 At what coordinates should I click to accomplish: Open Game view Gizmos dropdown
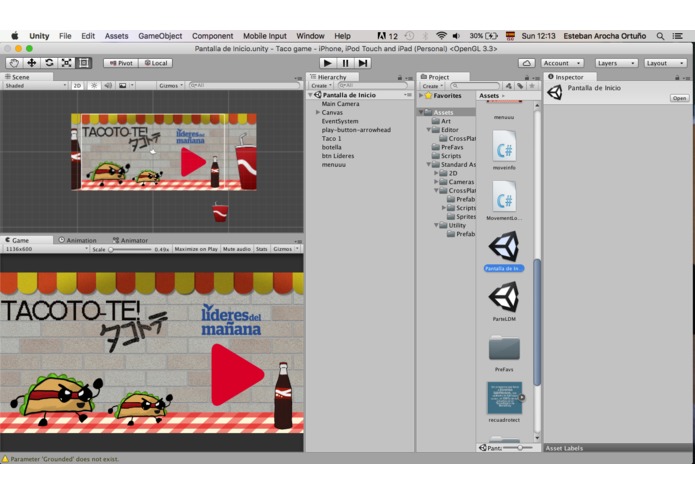click(x=286, y=249)
